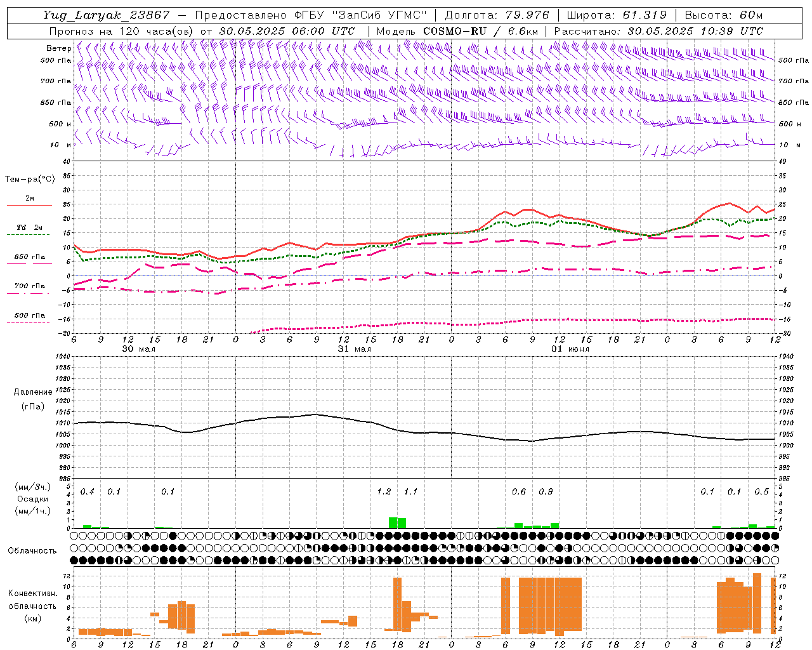The image size is (812, 650).
Task: Click the 0.9 precipitation amount
Action: point(546,492)
